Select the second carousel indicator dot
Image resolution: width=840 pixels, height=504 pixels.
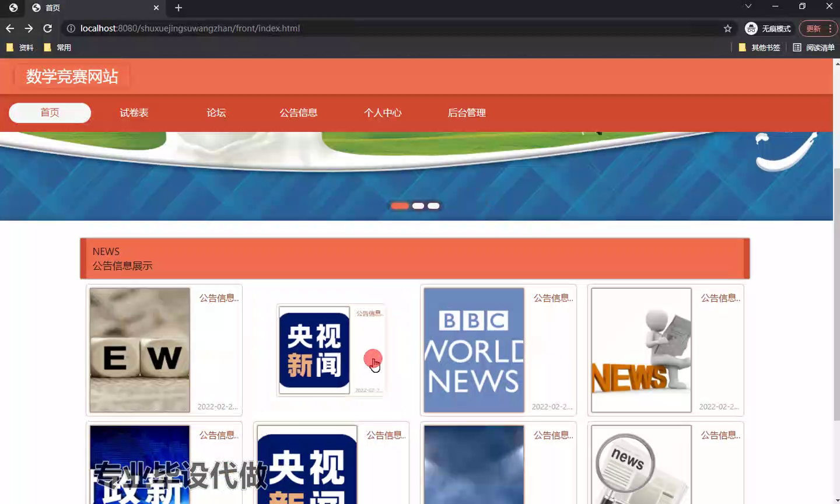[418, 206]
